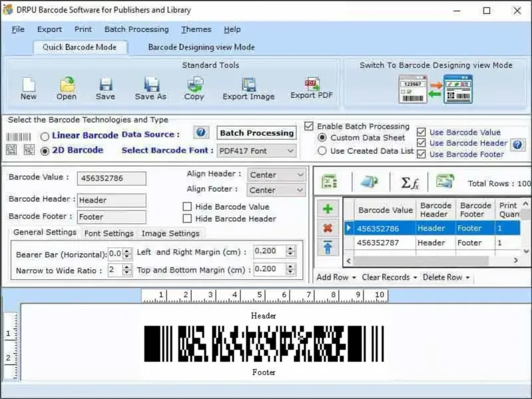Click the Barcode Footer text field
This screenshot has width=532, height=399.
click(x=112, y=217)
